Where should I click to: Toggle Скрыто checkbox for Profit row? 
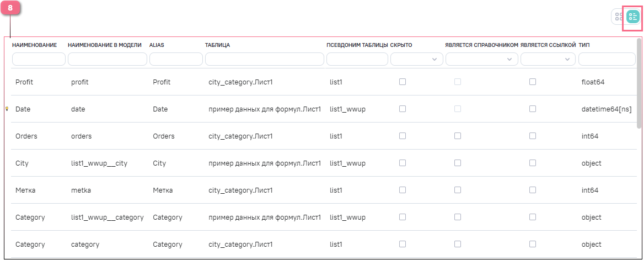coord(402,82)
